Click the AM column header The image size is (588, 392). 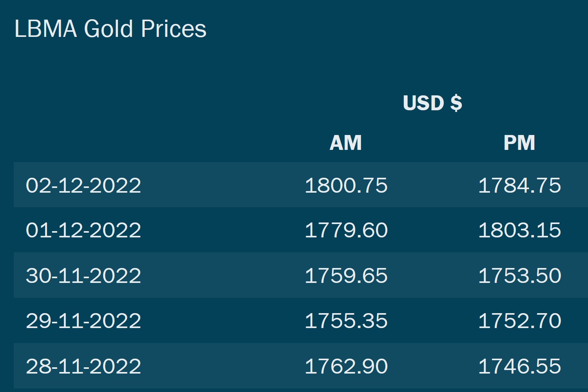pos(346,142)
